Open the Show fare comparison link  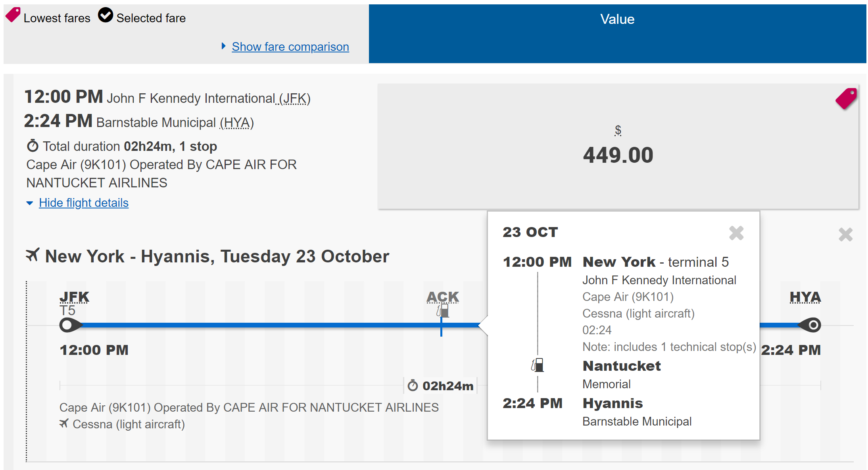(x=290, y=47)
